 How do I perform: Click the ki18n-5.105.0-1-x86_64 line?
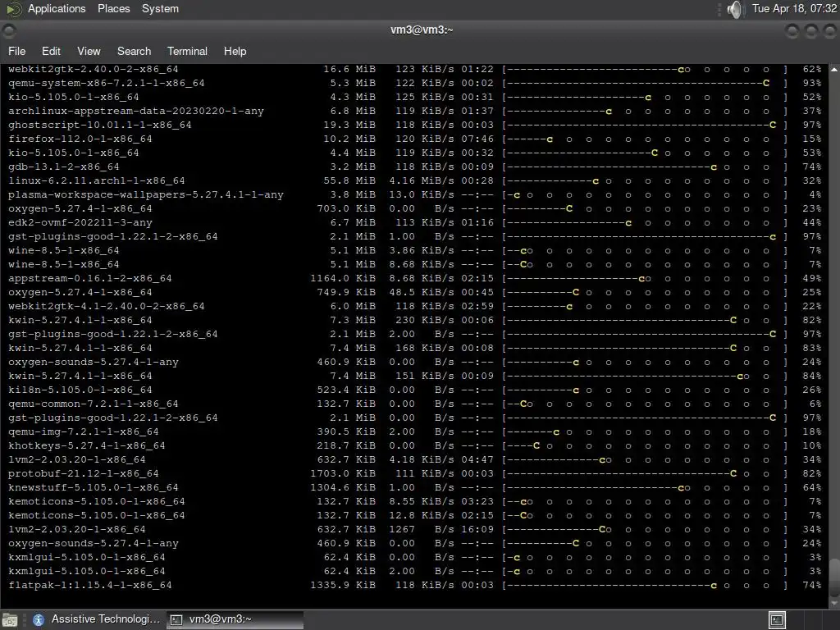pyautogui.click(x=414, y=390)
